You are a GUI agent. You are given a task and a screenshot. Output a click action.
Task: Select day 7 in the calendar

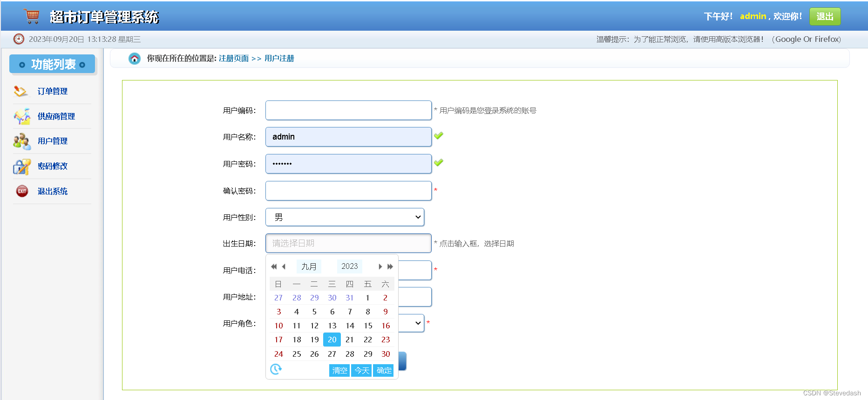pyautogui.click(x=350, y=312)
